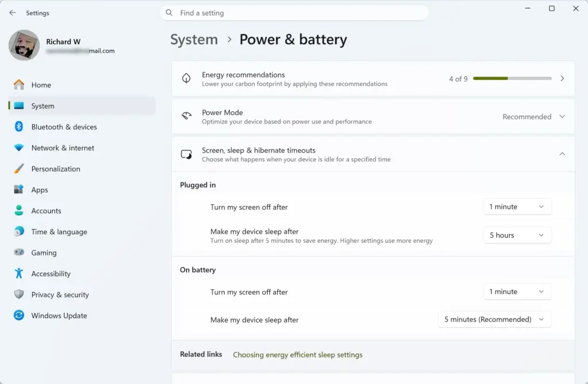Viewport: 588px width, 384px height.
Task: Click the search magnifier icon
Action: click(x=169, y=13)
